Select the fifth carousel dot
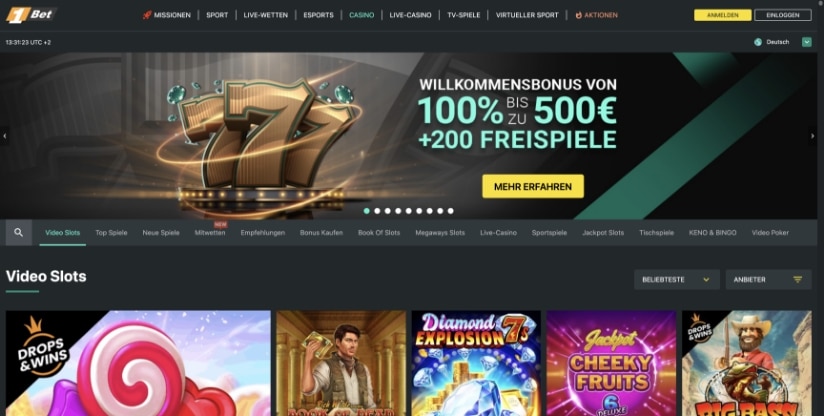The image size is (824, 416). click(408, 211)
